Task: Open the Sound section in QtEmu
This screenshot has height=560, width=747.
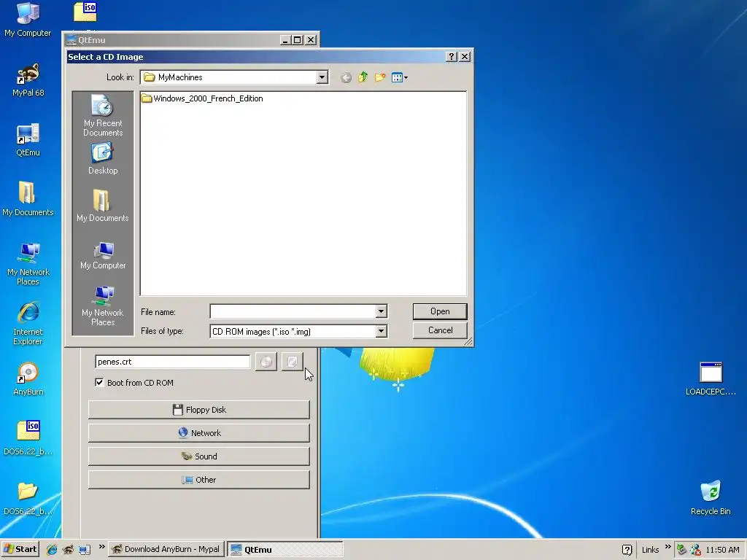Action: pos(198,456)
